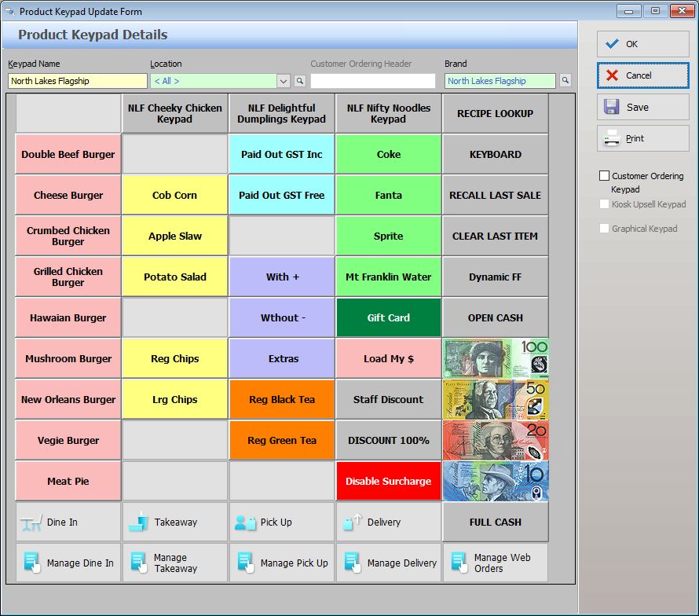This screenshot has height=616, width=699.
Task: Open the Location lookup magnifier icon
Action: [300, 81]
